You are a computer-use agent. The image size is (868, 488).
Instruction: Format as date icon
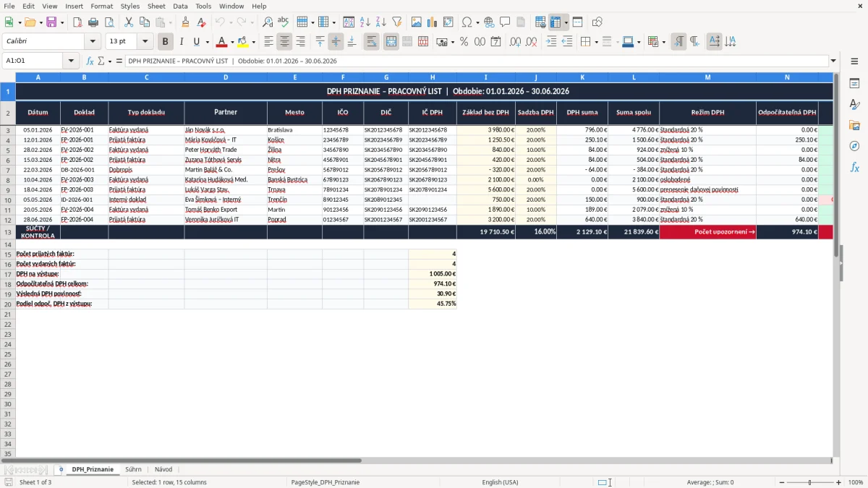point(495,42)
